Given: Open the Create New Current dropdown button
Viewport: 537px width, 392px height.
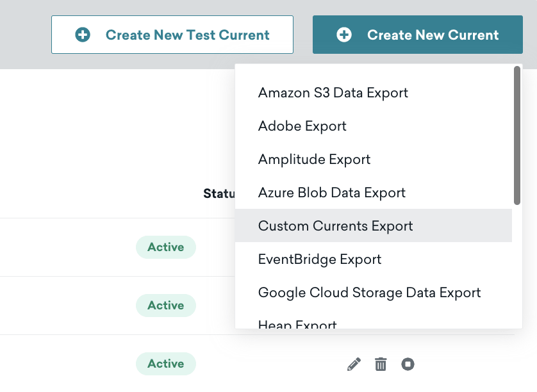Looking at the screenshot, I should [418, 35].
